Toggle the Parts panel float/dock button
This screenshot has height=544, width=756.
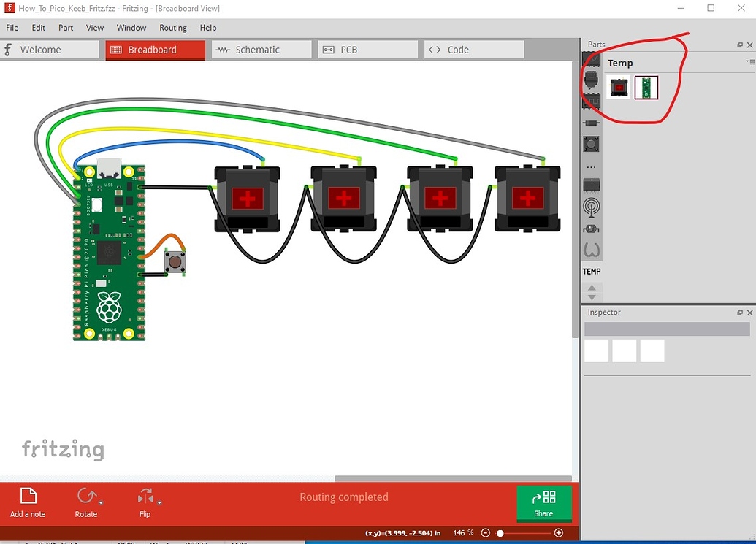[740, 45]
